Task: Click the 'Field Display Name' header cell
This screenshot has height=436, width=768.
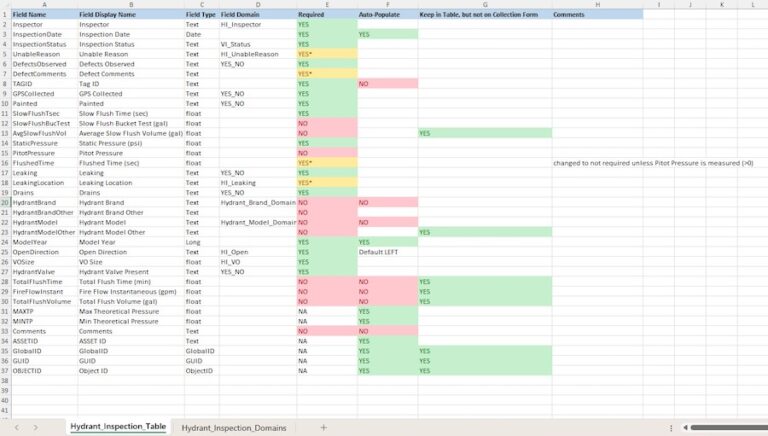Action: (x=130, y=15)
